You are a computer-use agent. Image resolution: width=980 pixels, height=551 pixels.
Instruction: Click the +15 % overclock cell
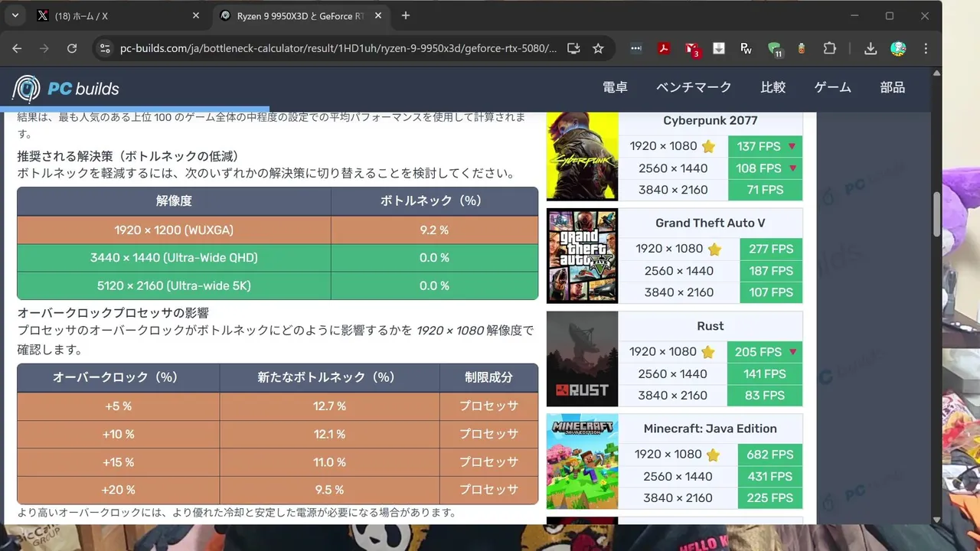tap(119, 462)
